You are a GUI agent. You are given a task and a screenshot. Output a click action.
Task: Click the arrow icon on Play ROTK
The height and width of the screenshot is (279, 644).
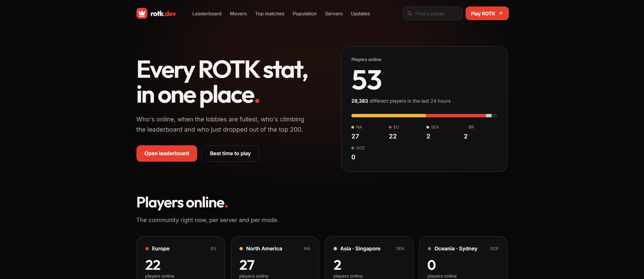501,13
